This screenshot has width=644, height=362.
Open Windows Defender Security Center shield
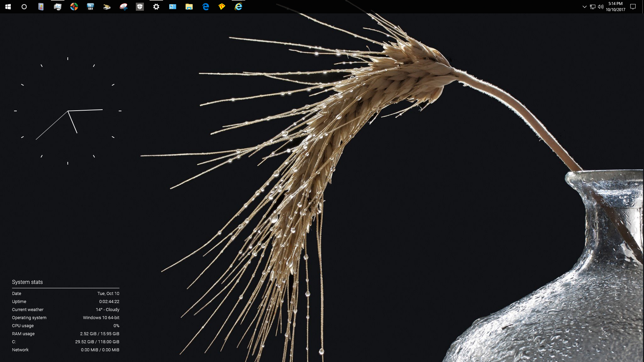click(x=140, y=7)
